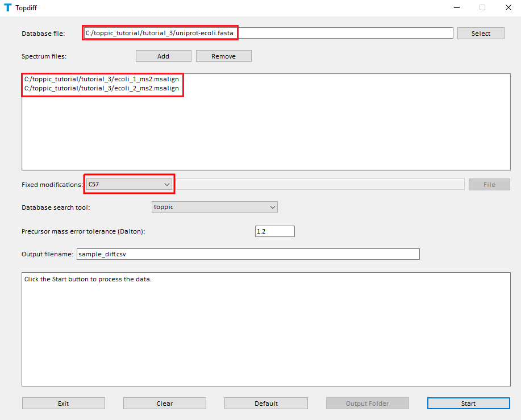Restore settings with Default button
Viewport: 521px width, 420px height.
(266, 404)
